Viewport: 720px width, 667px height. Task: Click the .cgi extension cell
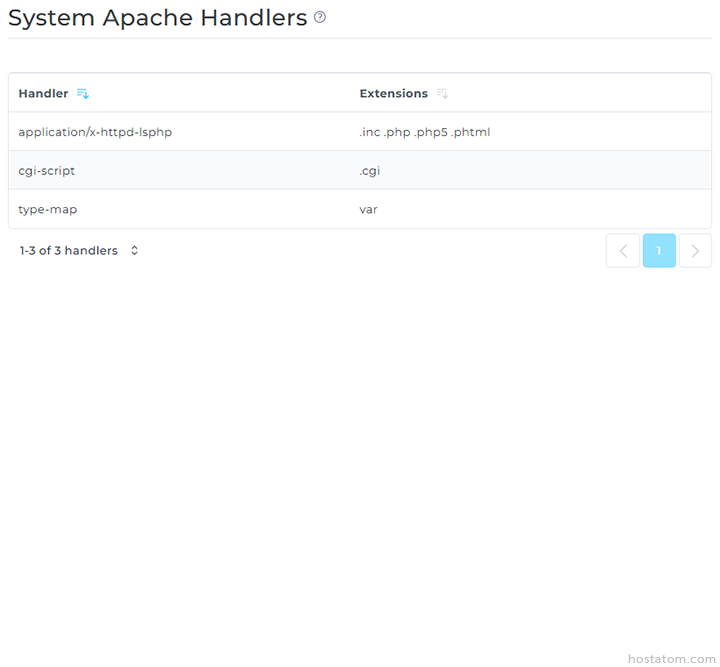[370, 171]
